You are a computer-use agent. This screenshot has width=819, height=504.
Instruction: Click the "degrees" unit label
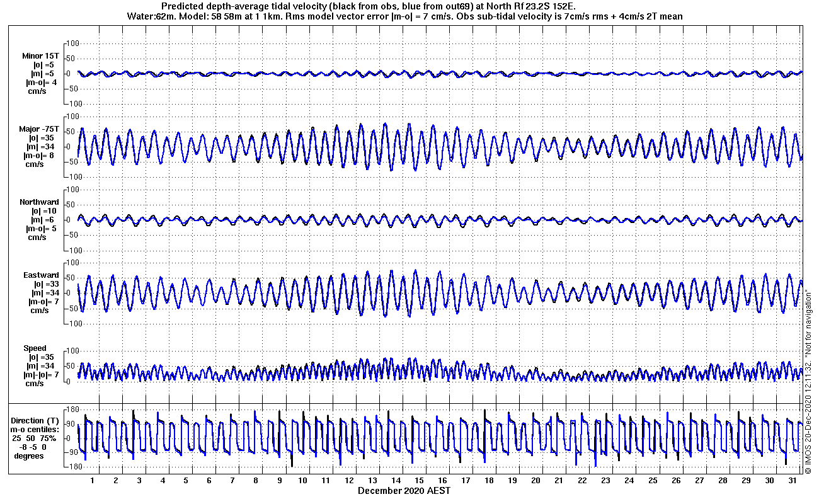29,456
